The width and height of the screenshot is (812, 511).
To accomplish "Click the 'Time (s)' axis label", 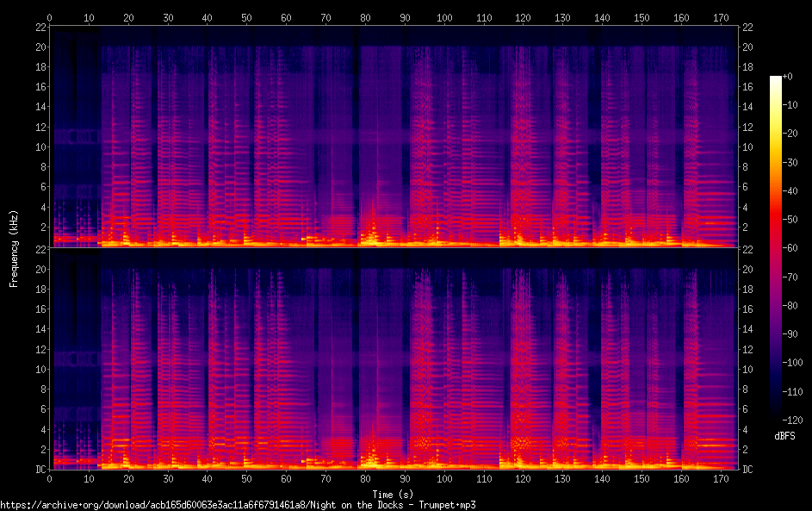I will tap(393, 494).
